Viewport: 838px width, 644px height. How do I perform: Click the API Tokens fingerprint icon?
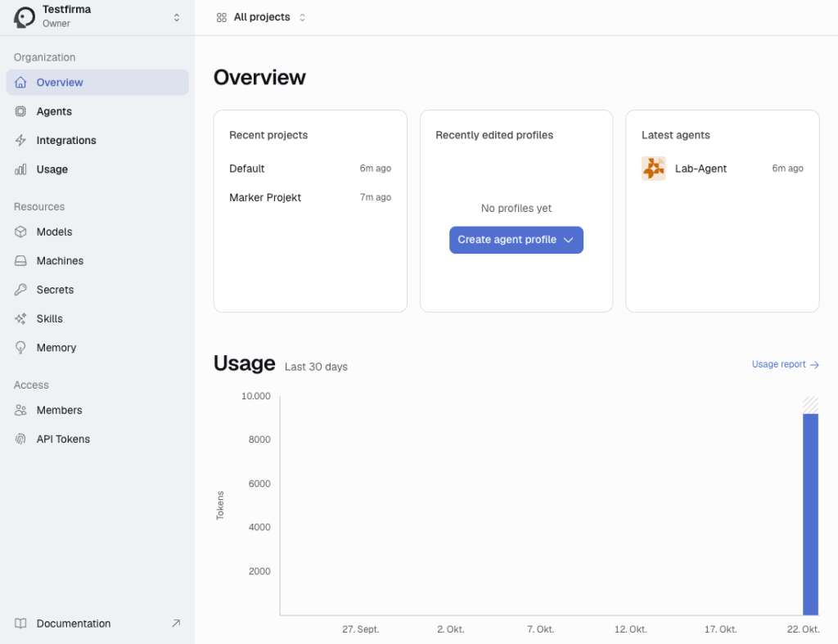(20, 439)
